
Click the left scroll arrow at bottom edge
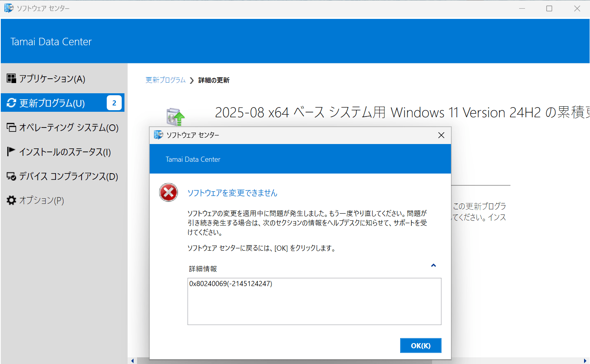point(132,361)
